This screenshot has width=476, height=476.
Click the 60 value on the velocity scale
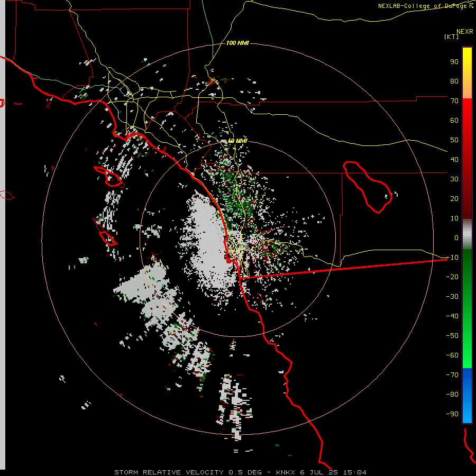[454, 120]
